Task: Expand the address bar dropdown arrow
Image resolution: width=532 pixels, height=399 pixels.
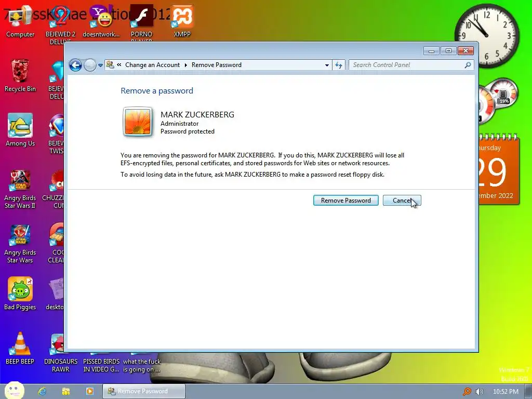Action: click(327, 65)
